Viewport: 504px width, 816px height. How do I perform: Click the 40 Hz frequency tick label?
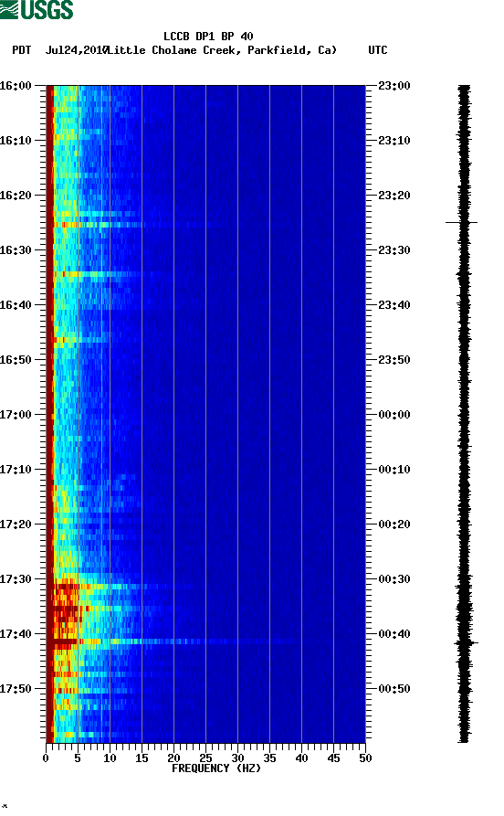(x=301, y=758)
